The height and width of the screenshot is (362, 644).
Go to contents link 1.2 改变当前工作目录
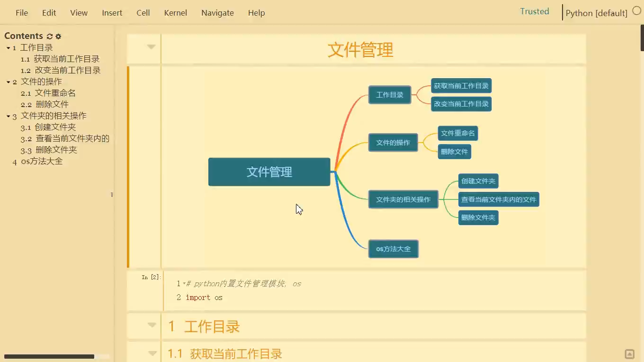coord(61,71)
